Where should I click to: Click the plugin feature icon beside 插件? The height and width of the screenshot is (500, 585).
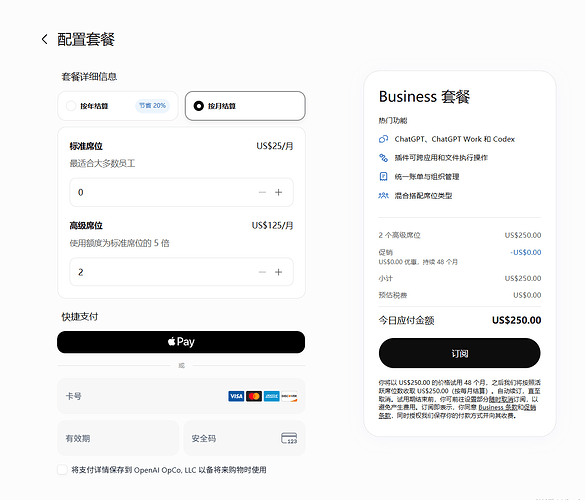(x=384, y=158)
